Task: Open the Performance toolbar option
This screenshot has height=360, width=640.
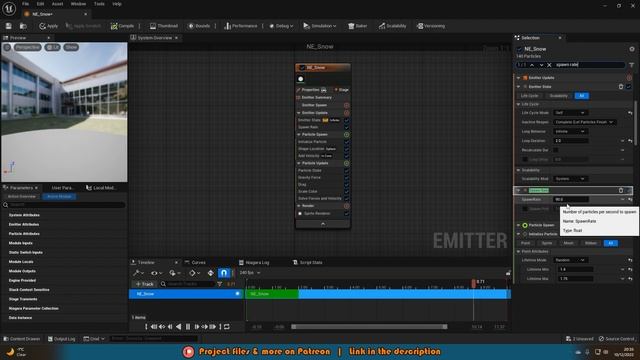Action: click(241, 26)
